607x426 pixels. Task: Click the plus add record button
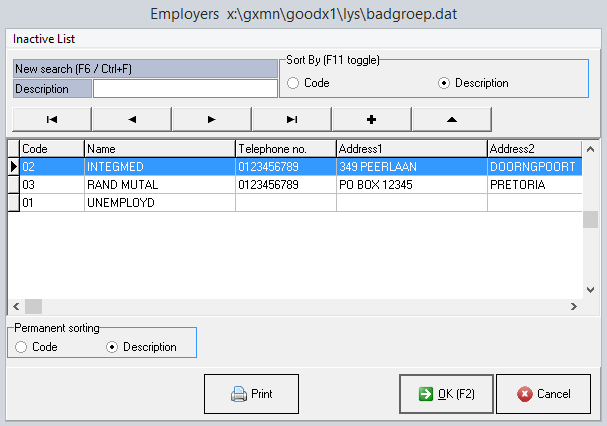coord(371,118)
